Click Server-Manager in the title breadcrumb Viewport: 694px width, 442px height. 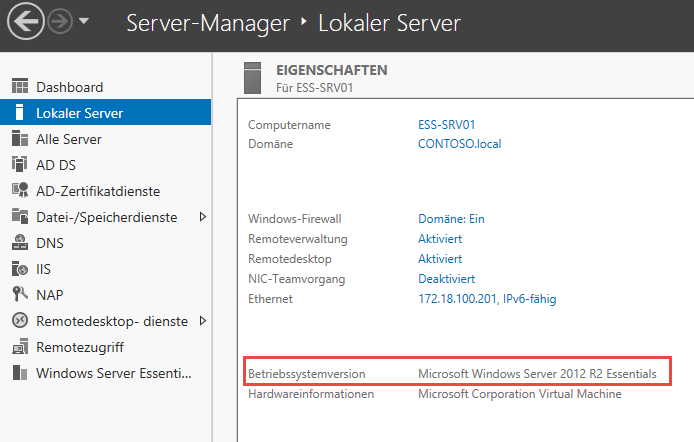click(x=208, y=23)
